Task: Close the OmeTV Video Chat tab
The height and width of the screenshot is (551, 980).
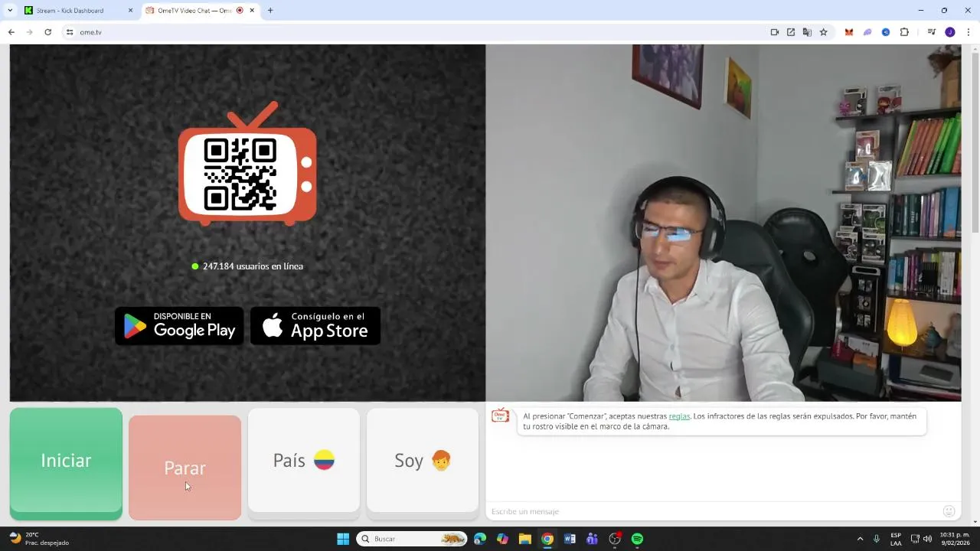Action: coord(252,11)
